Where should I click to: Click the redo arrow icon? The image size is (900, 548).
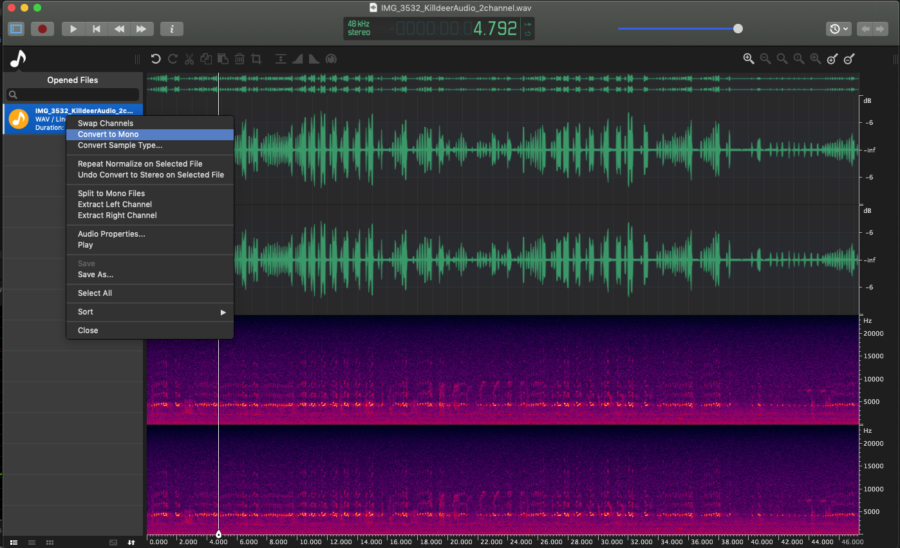[172, 59]
